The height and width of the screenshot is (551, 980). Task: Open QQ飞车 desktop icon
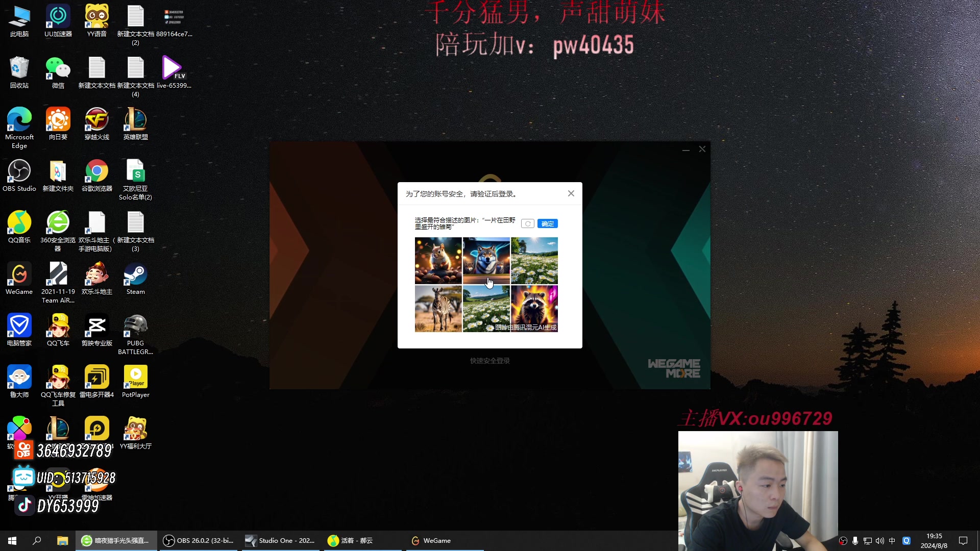[58, 331]
